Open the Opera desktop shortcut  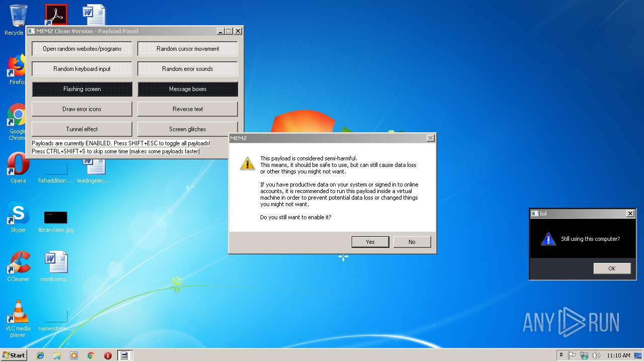pos(18,168)
